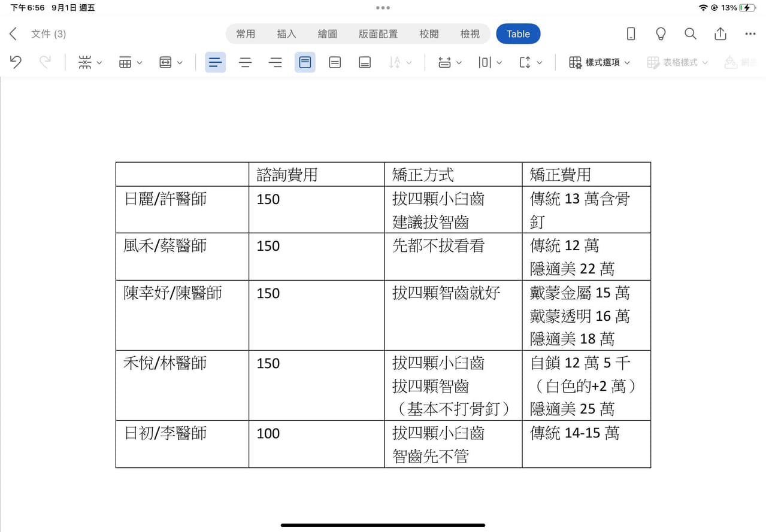Tap the 文件 (3) title
Screen dimensions: 766x532
click(49, 34)
